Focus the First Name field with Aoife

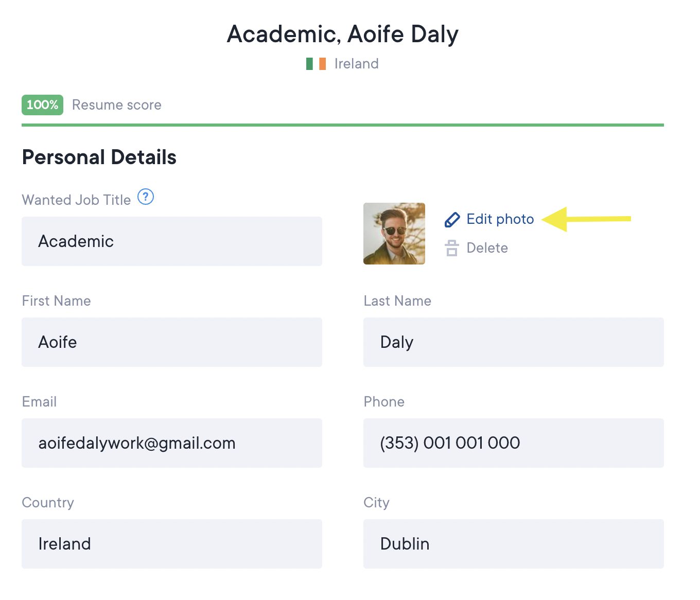pos(171,342)
